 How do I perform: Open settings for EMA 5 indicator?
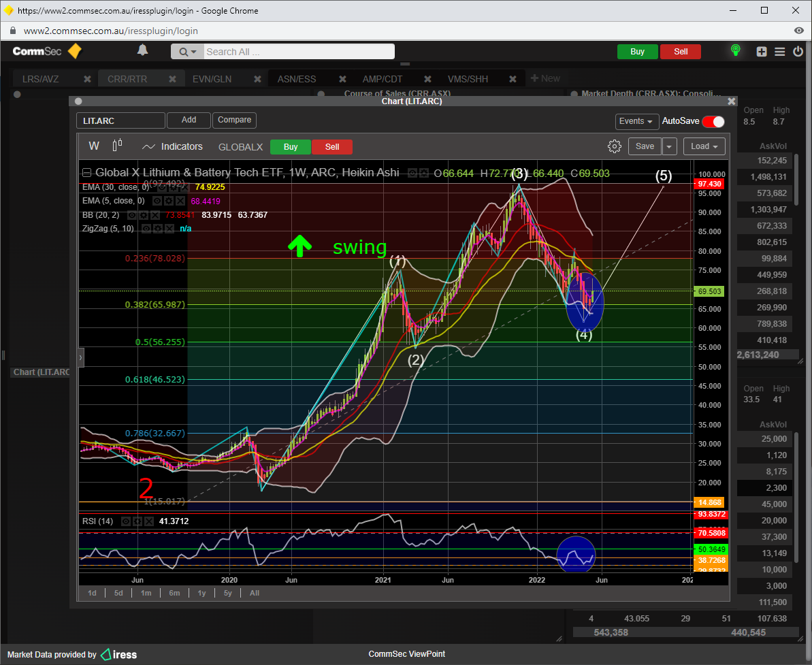(168, 201)
